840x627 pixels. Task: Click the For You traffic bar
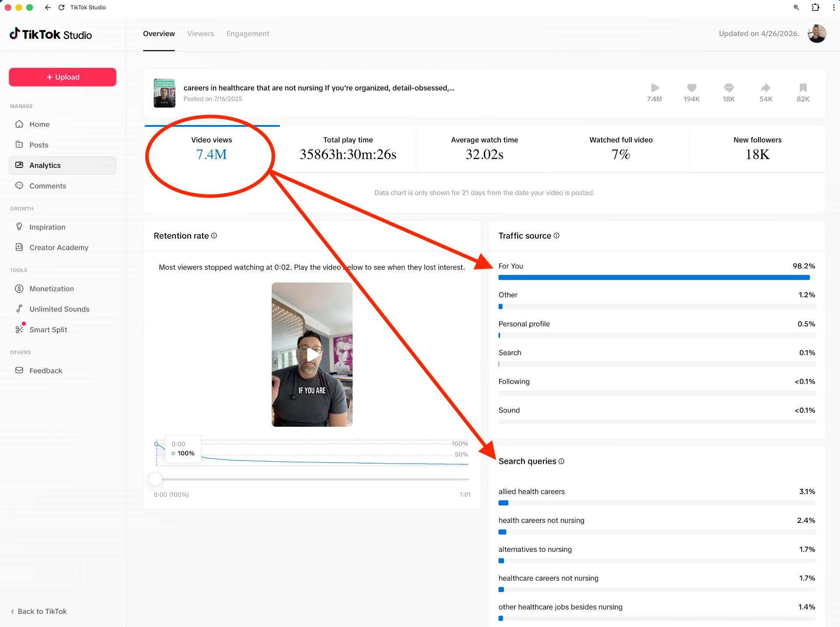(657, 278)
